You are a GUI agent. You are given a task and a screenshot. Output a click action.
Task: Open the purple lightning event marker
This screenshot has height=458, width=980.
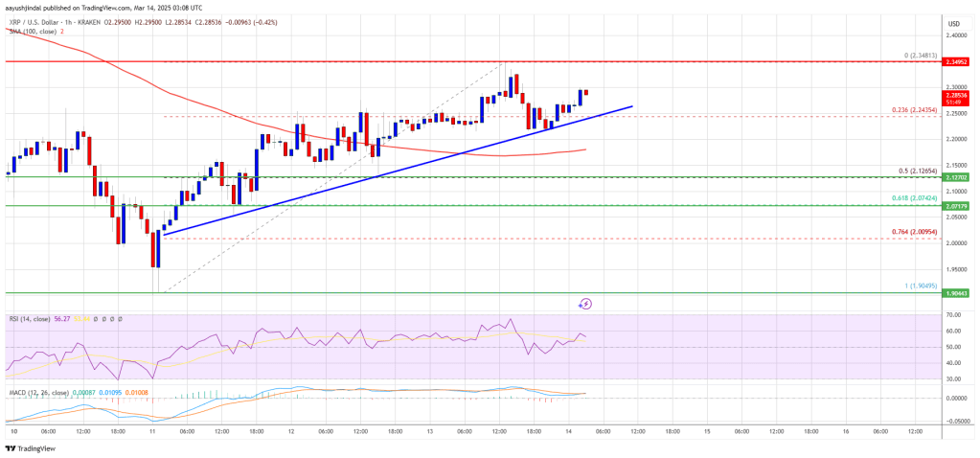click(x=585, y=304)
